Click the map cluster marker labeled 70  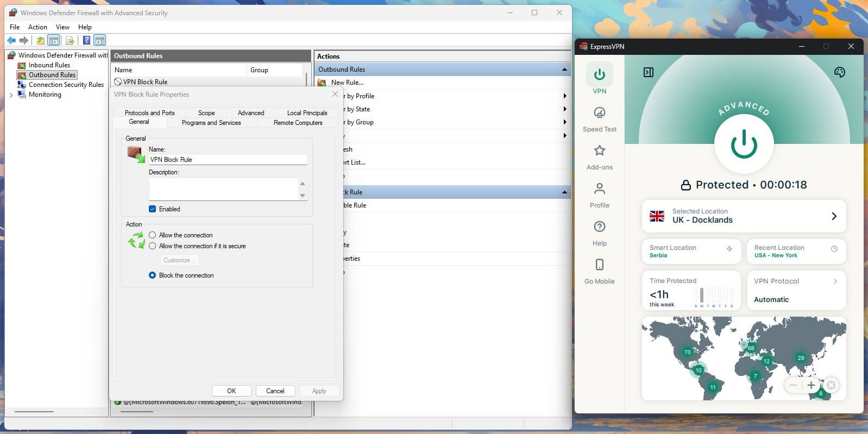[x=687, y=352]
